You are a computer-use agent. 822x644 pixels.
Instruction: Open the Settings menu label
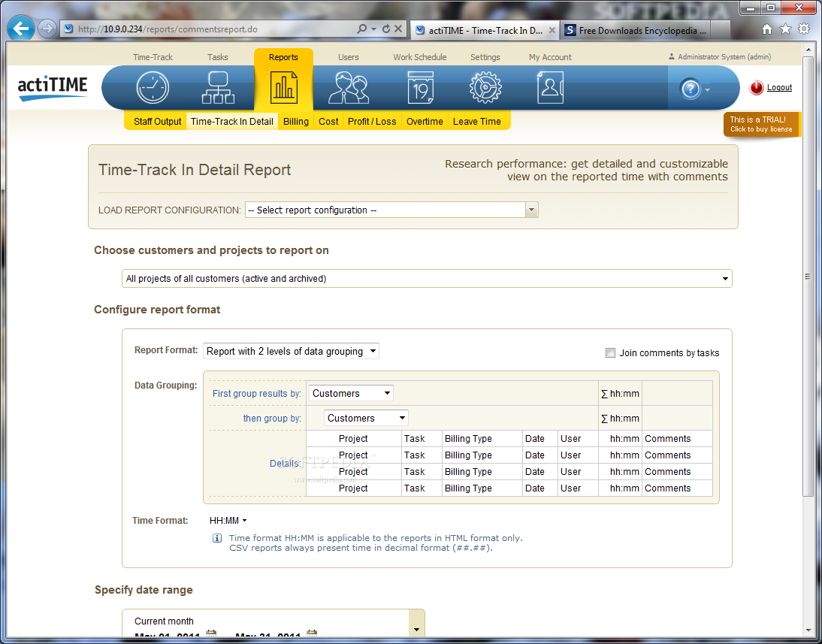click(485, 57)
